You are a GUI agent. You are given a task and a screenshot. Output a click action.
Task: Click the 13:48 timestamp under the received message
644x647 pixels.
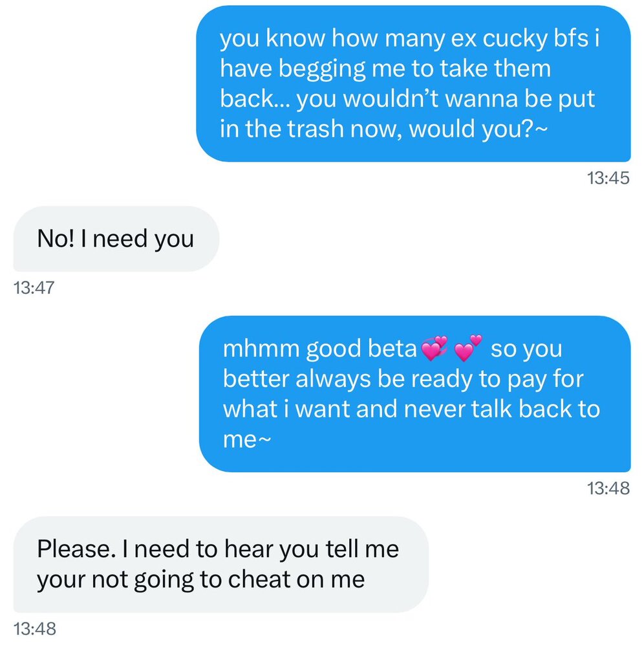coord(34,628)
